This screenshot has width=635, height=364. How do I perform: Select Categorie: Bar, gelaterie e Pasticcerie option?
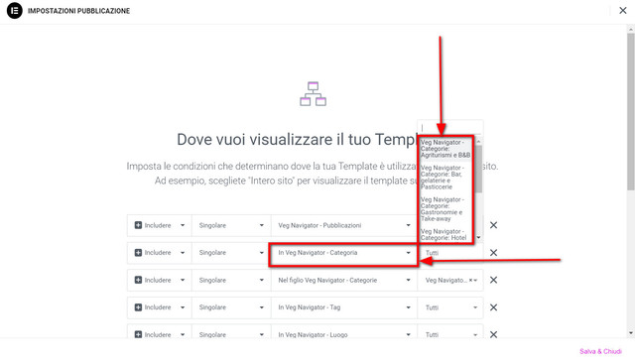[x=446, y=178]
